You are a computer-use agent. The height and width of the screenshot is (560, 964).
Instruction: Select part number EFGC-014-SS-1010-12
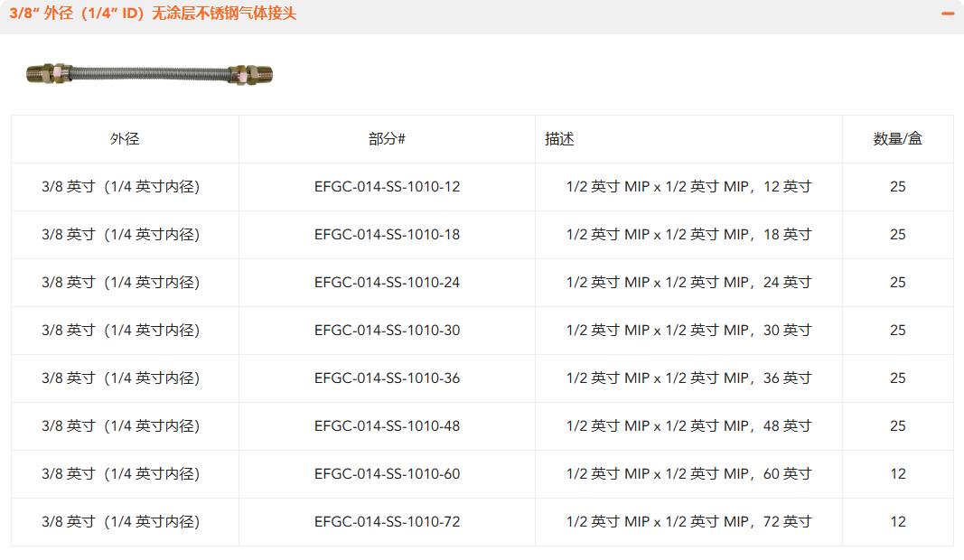(x=387, y=187)
